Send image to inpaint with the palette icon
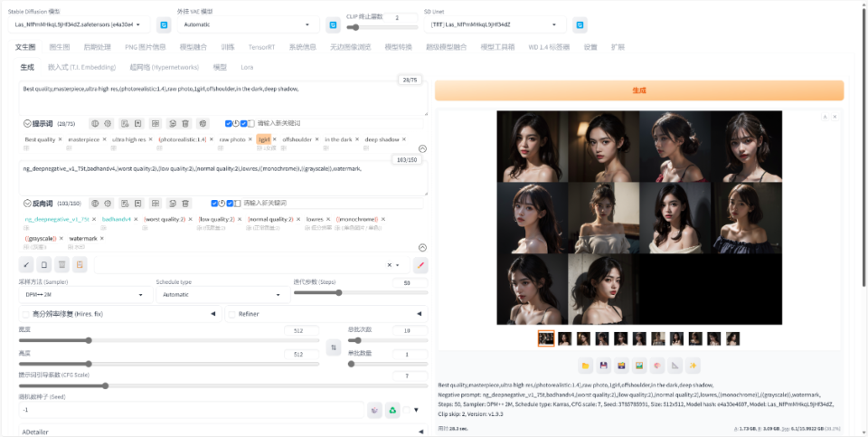The height and width of the screenshot is (437, 868). (x=657, y=366)
